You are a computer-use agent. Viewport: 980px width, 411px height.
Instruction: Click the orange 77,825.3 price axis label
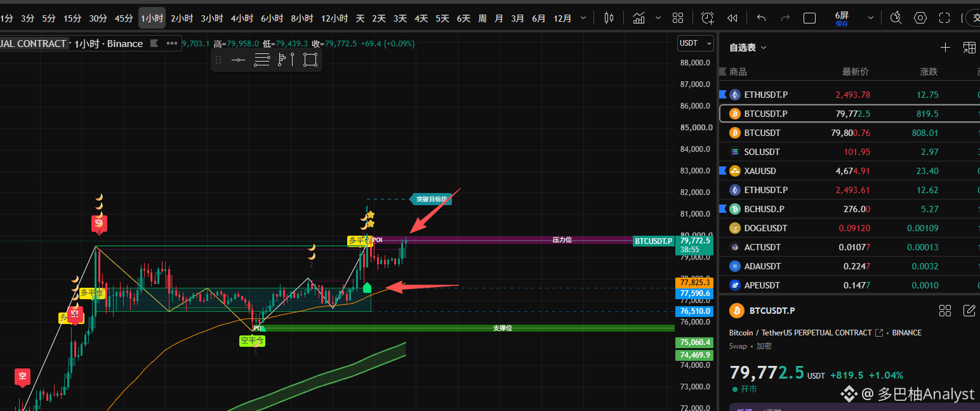tap(695, 282)
